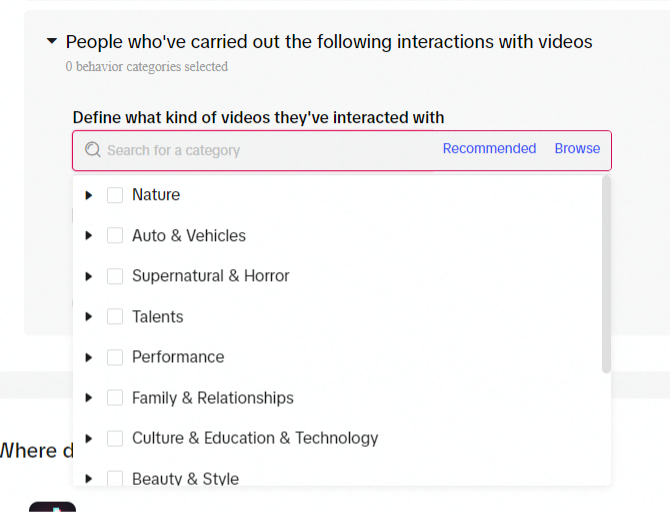Check the Auto & Vehicles checkbox
This screenshot has width=670, height=513.
click(x=115, y=235)
